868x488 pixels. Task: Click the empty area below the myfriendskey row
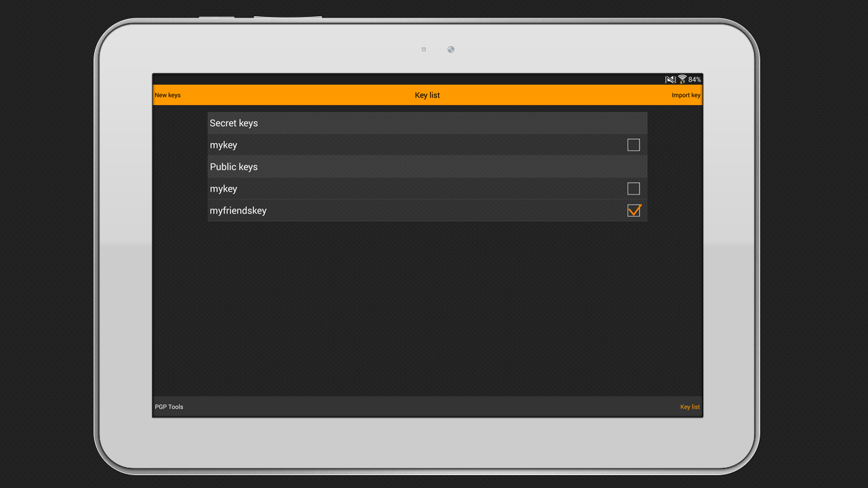click(x=427, y=305)
